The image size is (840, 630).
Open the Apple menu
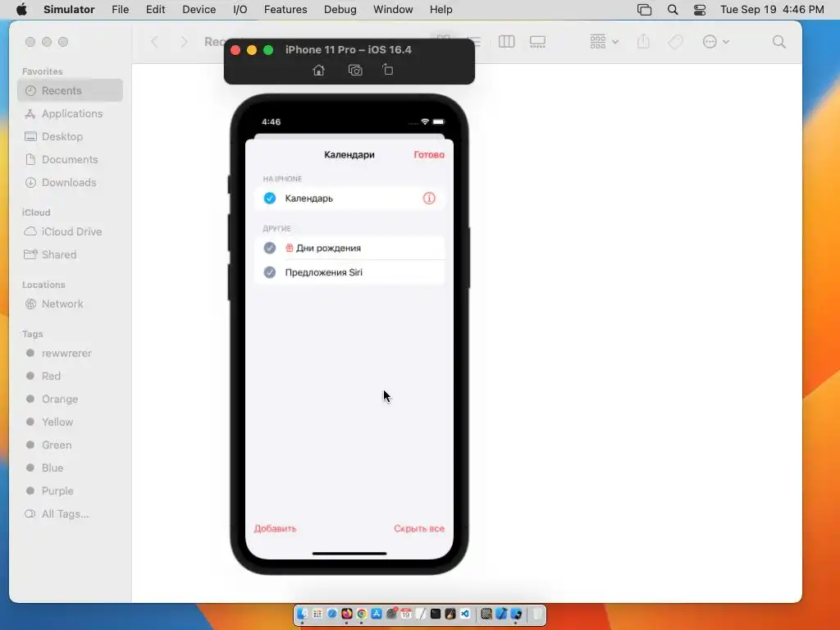point(21,10)
